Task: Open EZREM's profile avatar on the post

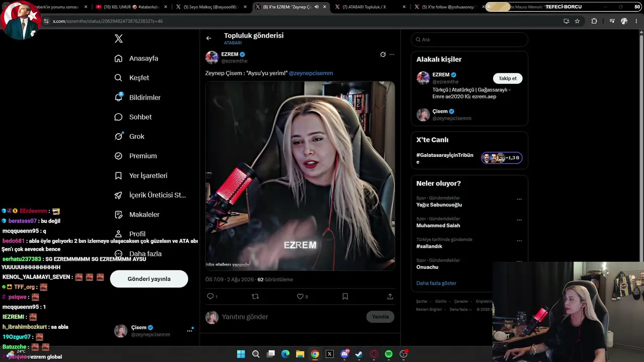Action: (212, 57)
